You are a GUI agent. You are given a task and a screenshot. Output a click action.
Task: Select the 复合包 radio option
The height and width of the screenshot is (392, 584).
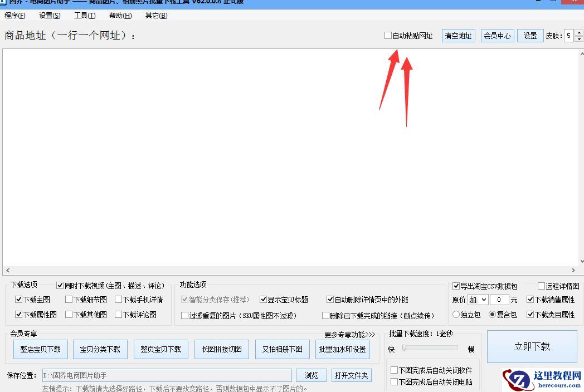tap(493, 315)
